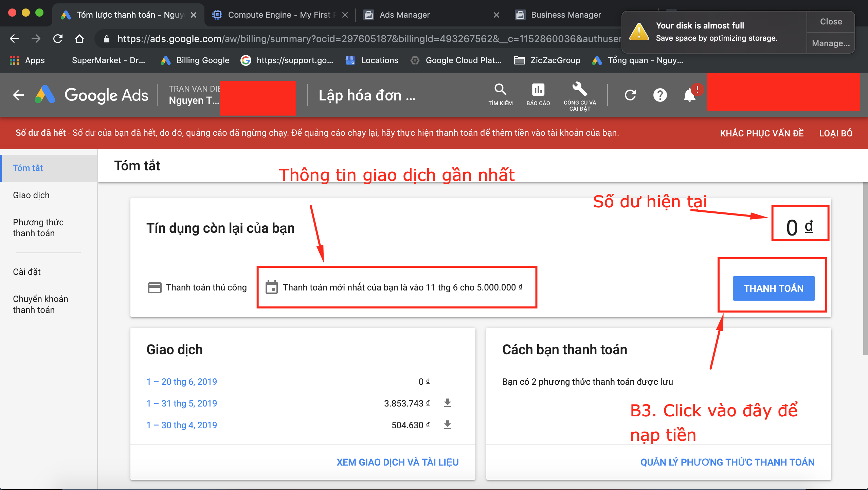Image resolution: width=868 pixels, height=490 pixels.
Task: Click the browser forward arrow
Action: [x=36, y=39]
